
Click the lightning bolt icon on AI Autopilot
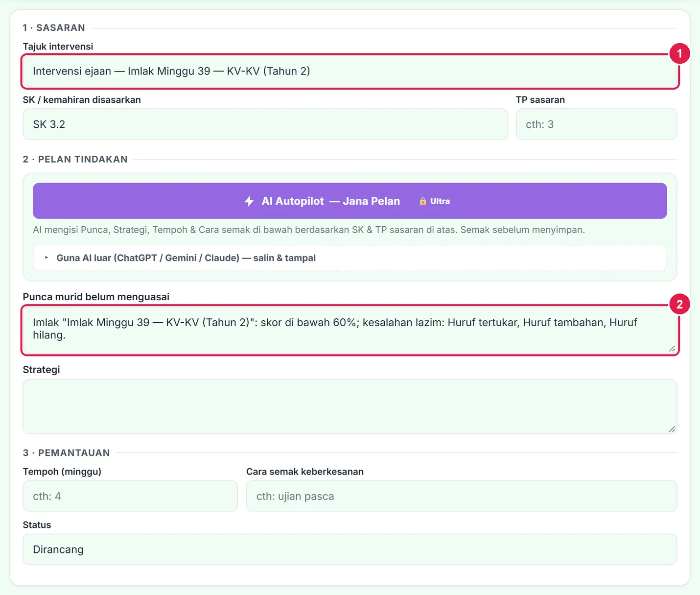[x=249, y=201]
